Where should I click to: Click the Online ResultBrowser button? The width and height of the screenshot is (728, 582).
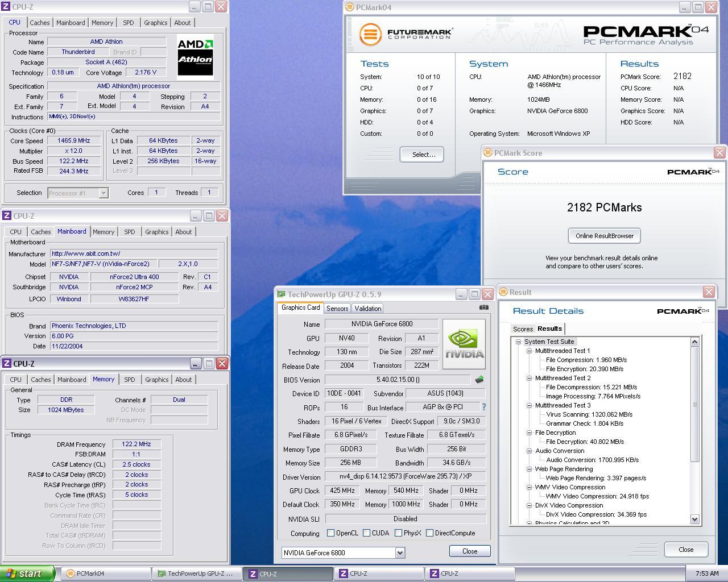coord(604,235)
